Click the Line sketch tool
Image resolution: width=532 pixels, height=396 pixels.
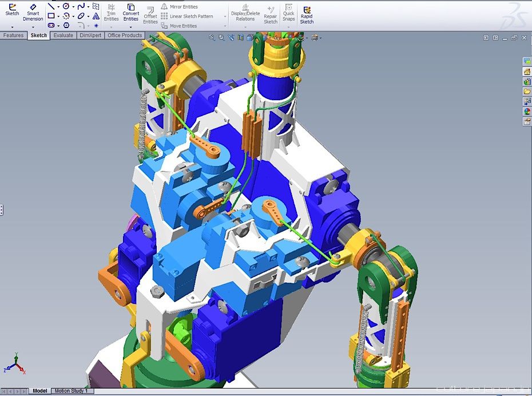51,6
